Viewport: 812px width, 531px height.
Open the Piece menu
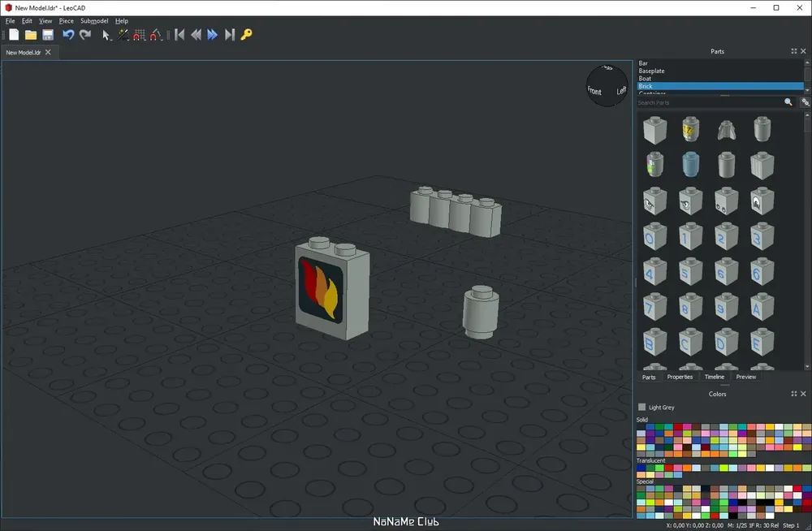pos(66,21)
